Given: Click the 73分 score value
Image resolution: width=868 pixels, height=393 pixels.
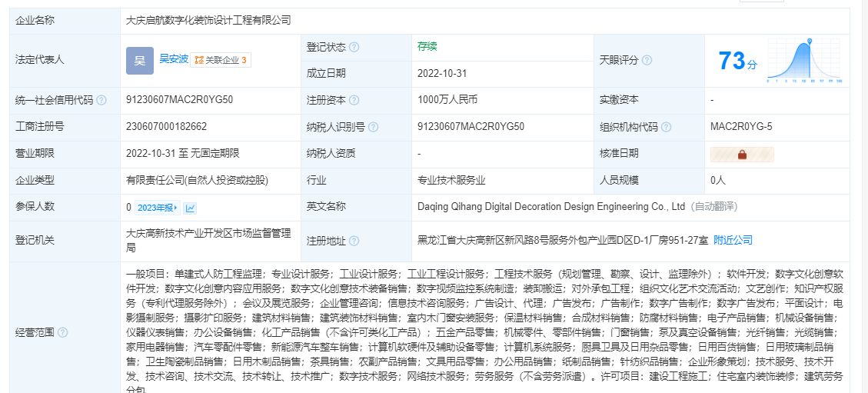Looking at the screenshot, I should pos(737,61).
